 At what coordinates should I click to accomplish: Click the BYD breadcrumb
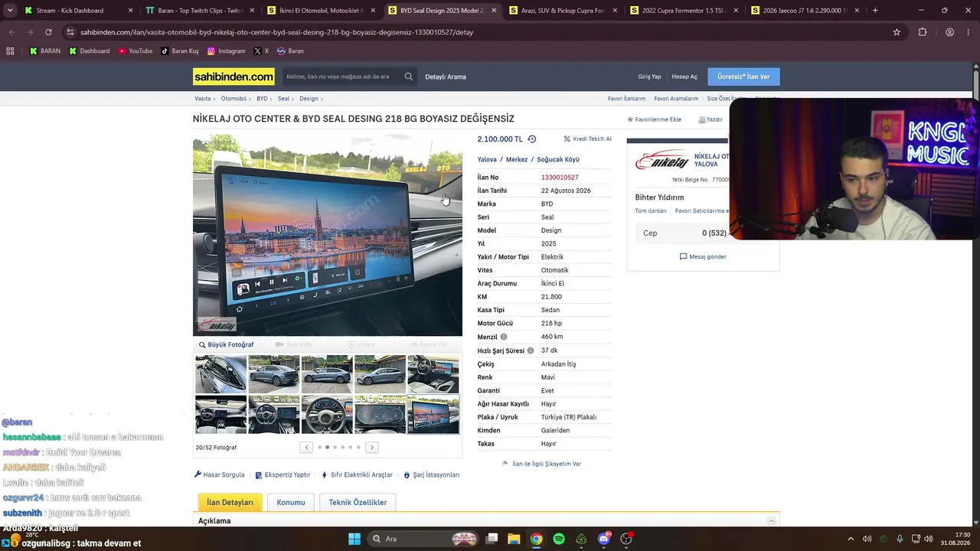[x=262, y=99]
